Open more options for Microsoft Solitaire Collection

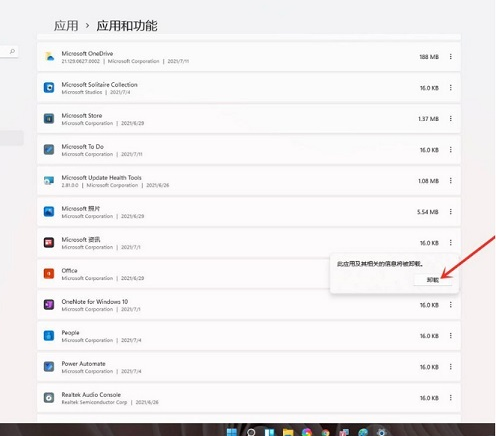coord(451,88)
